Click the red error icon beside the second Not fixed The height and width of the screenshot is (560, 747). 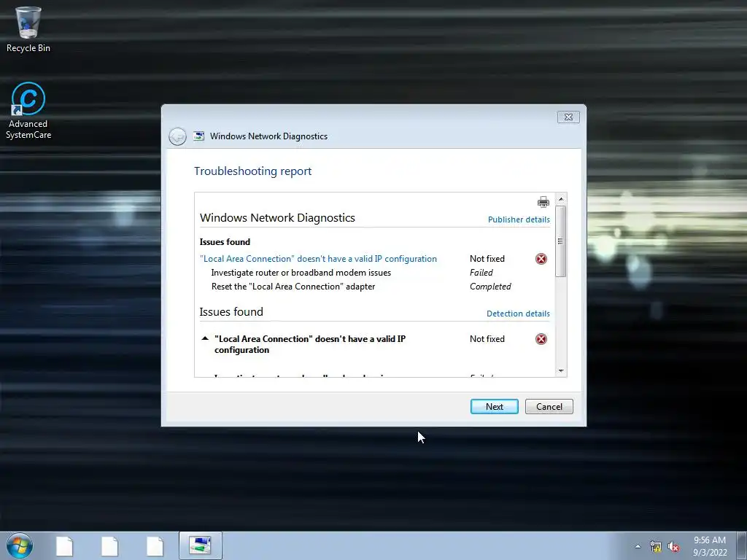[x=541, y=339]
